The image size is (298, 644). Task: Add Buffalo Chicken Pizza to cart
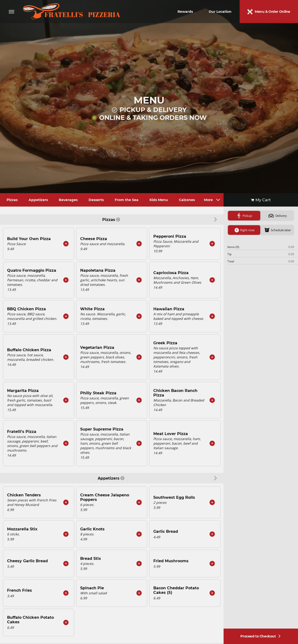tap(66, 357)
